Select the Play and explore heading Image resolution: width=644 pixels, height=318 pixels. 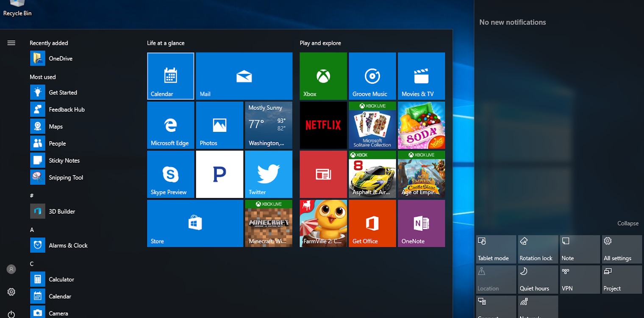point(320,43)
